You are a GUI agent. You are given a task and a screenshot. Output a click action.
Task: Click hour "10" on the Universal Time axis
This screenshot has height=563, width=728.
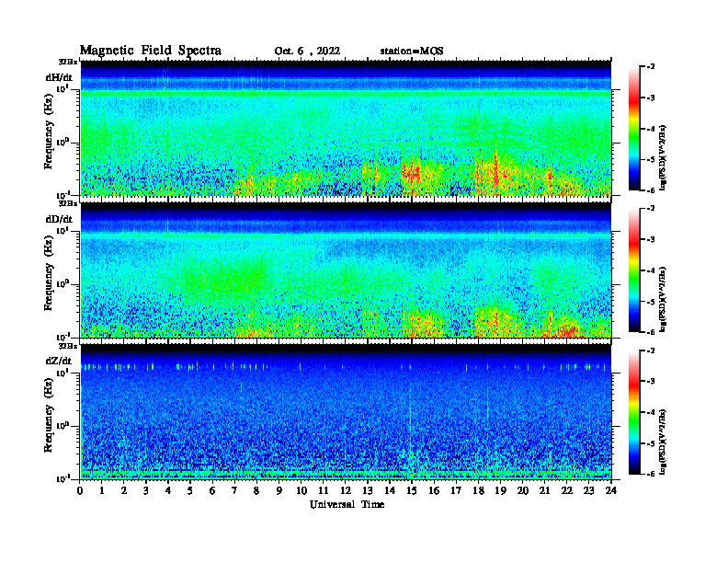[x=301, y=491]
